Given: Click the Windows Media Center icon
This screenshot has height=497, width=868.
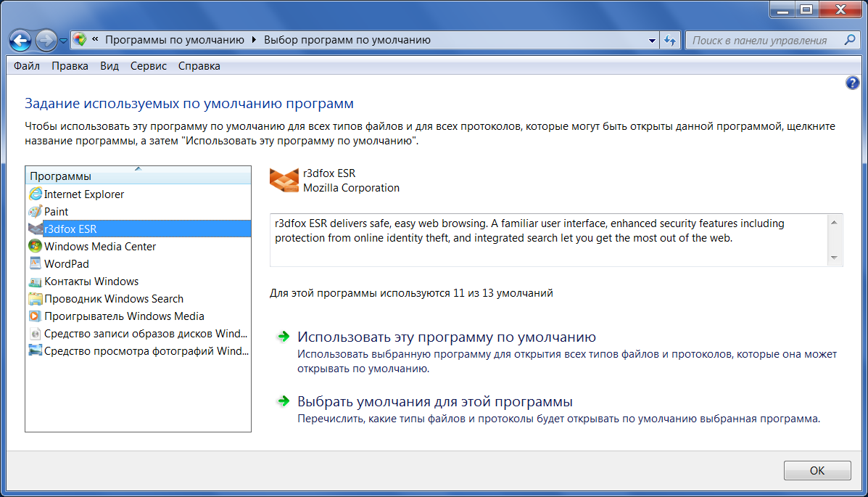Looking at the screenshot, I should tap(36, 246).
